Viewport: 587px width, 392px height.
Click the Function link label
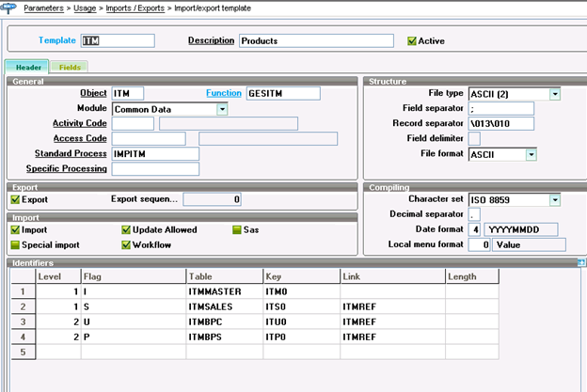click(x=223, y=94)
